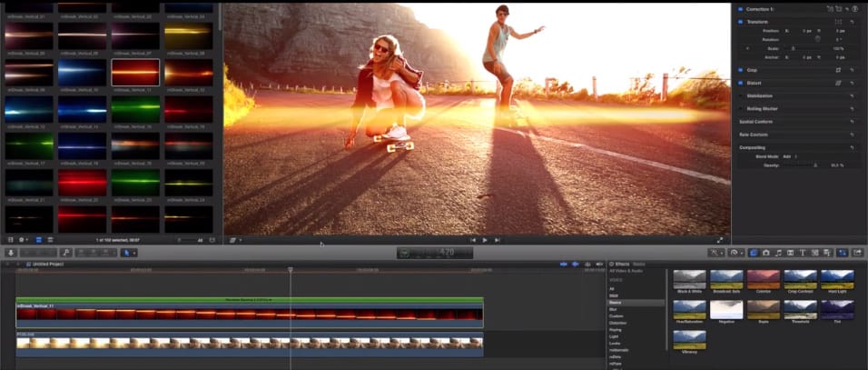Click the timeline playhead marker
The width and height of the screenshot is (868, 370).
tap(290, 270)
